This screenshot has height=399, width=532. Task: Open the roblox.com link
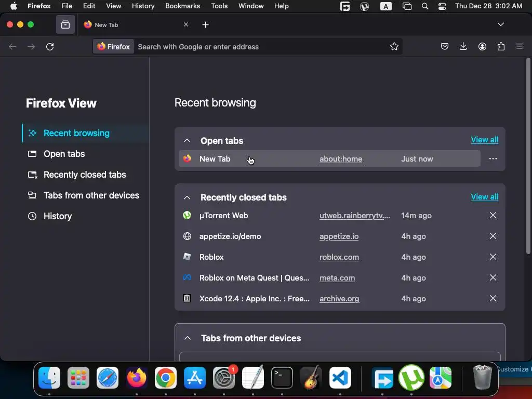click(339, 257)
